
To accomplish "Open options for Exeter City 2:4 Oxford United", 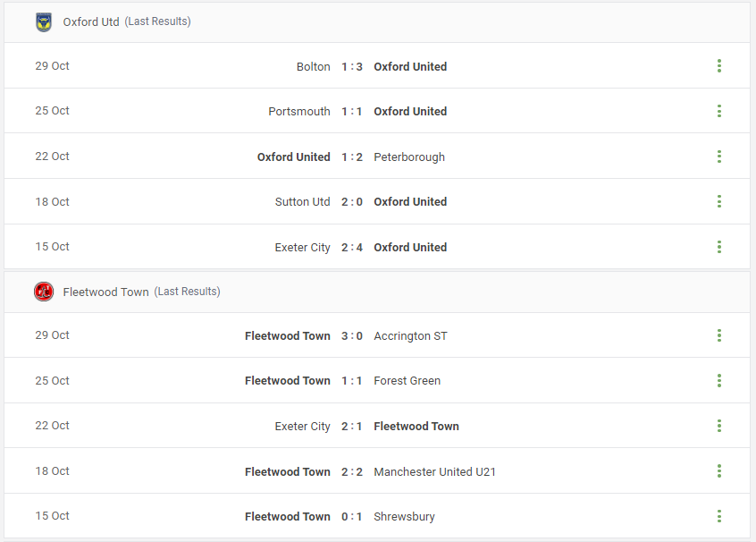I will (718, 247).
